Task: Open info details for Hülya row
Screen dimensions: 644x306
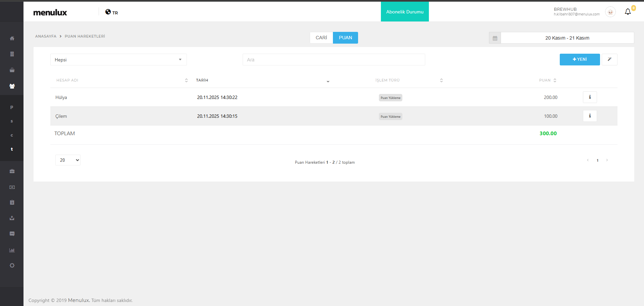Action: coord(590,97)
